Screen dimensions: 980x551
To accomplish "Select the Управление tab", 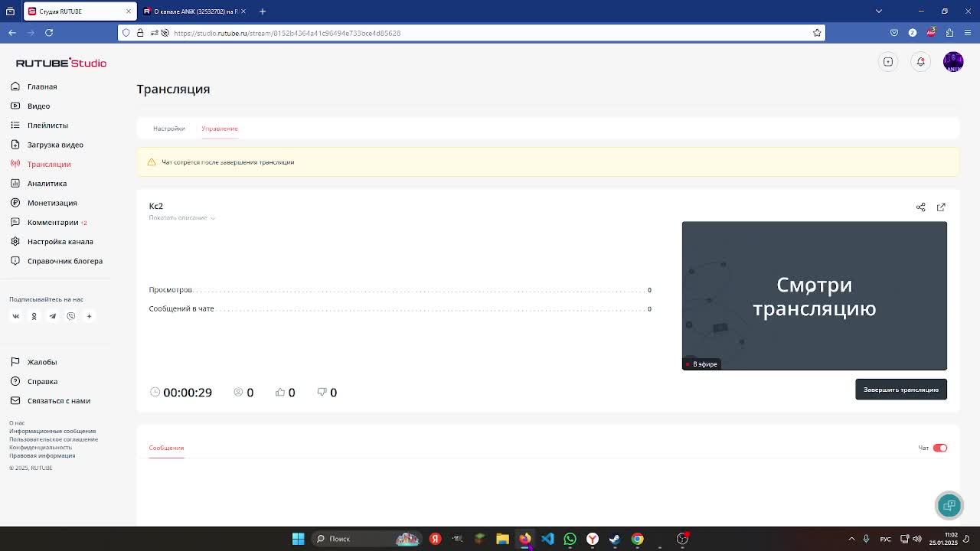I will tap(220, 129).
